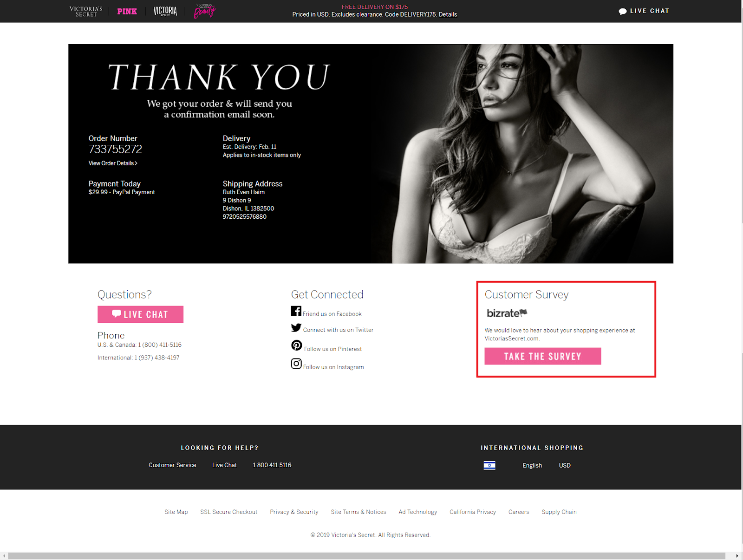The height and width of the screenshot is (560, 743).
Task: Open Follow us on Pinterest link
Action: pos(333,349)
